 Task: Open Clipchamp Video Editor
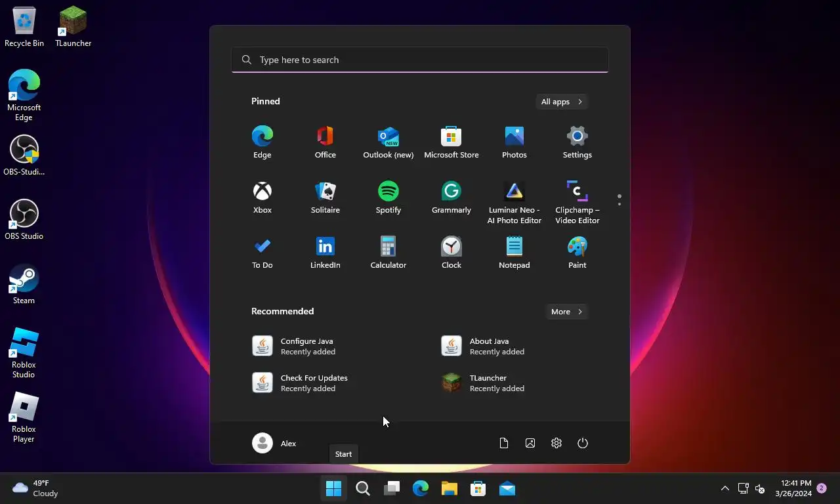[x=577, y=202]
